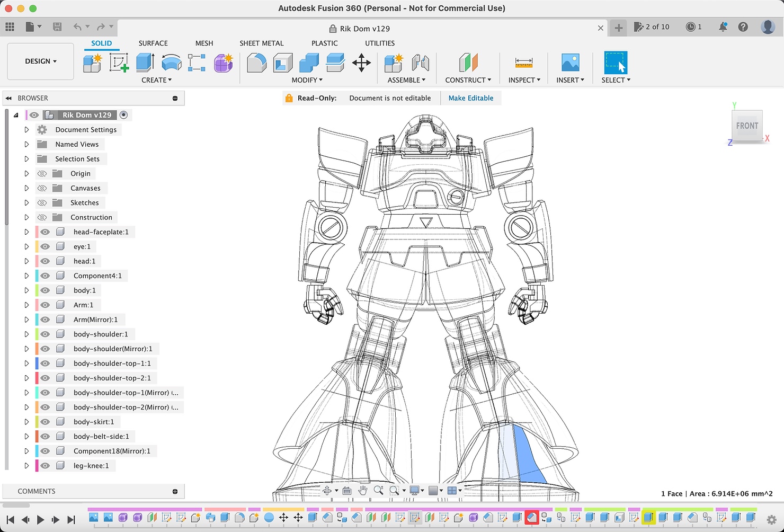Switch to the SURFACE tab

click(x=153, y=43)
